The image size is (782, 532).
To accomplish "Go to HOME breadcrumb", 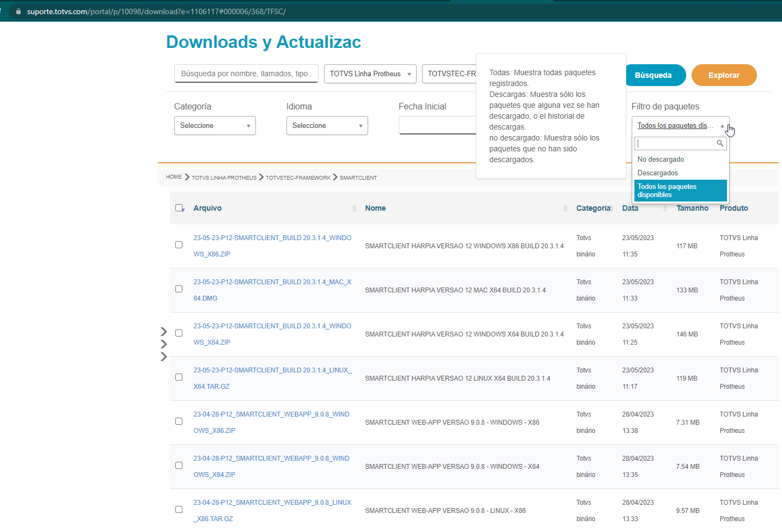I will point(174,177).
